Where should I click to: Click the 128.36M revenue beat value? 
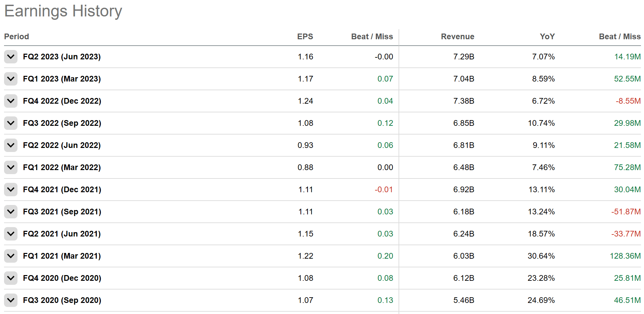tap(625, 256)
